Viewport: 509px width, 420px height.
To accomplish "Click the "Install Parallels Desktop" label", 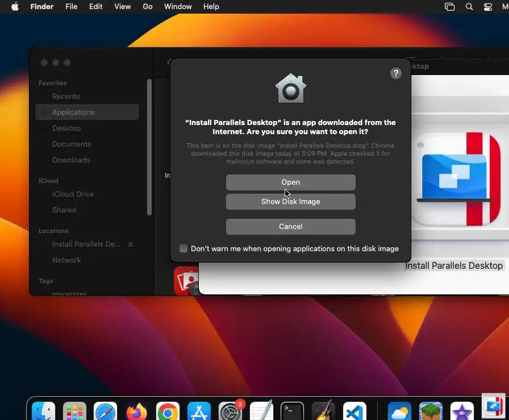I will pyautogui.click(x=454, y=266).
